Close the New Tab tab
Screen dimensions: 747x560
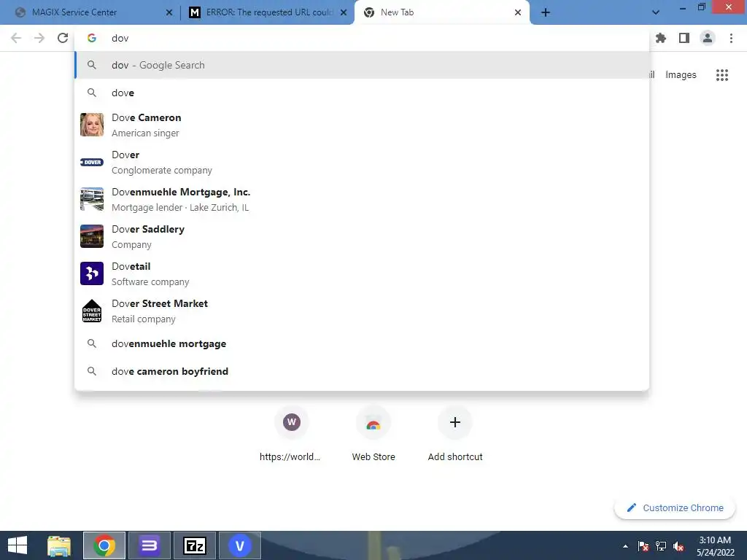coord(518,12)
